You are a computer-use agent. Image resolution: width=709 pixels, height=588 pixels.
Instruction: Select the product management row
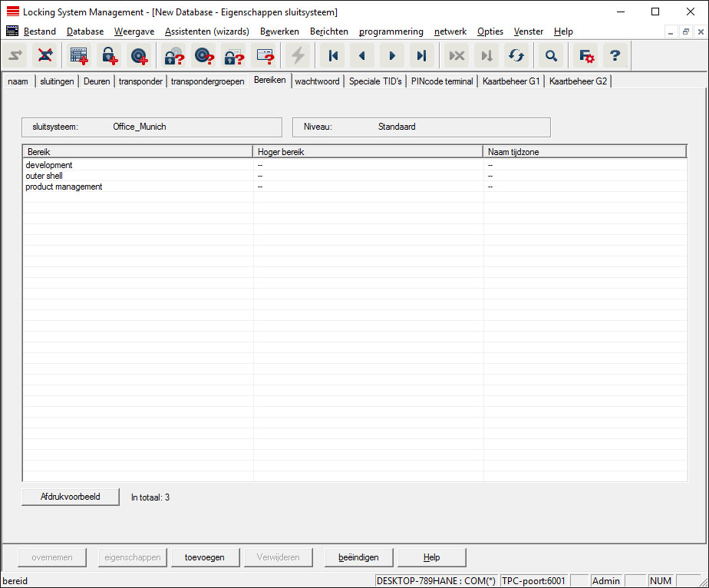click(64, 187)
